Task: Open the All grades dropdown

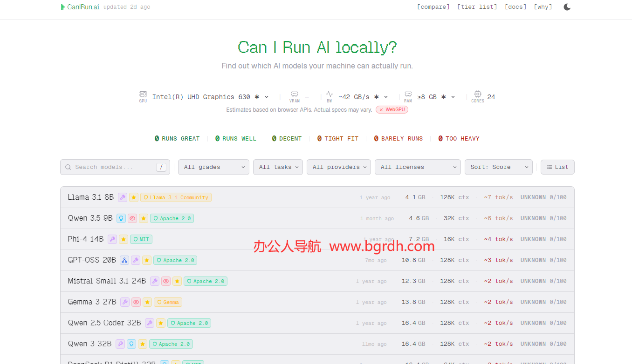Action: click(214, 167)
